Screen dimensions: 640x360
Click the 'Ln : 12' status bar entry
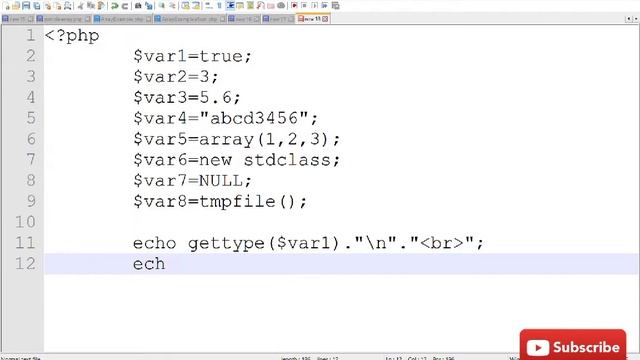pos(394,358)
